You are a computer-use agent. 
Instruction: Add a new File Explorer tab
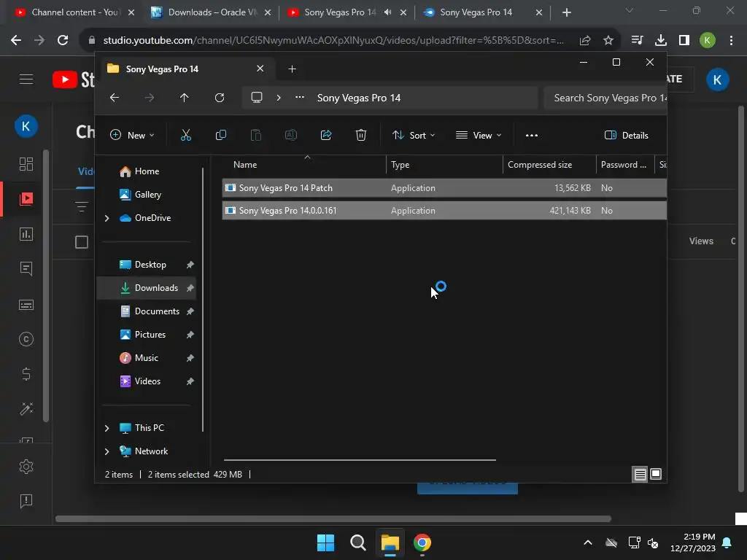[292, 69]
